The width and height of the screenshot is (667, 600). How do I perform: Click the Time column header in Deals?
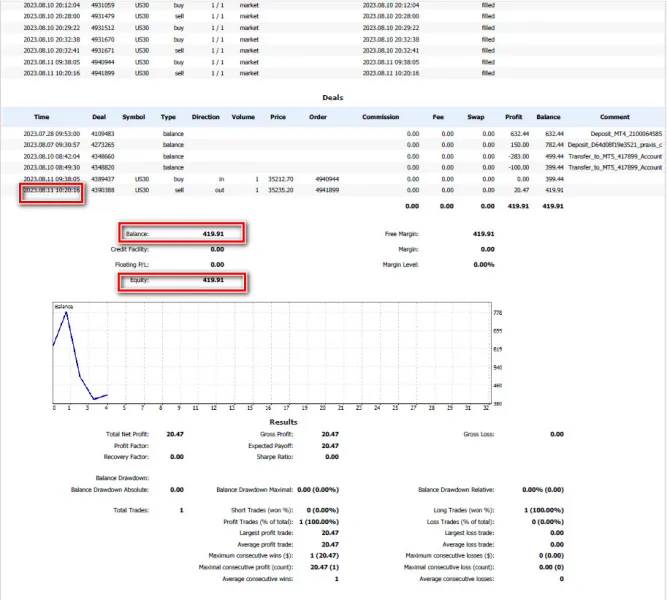click(42, 117)
